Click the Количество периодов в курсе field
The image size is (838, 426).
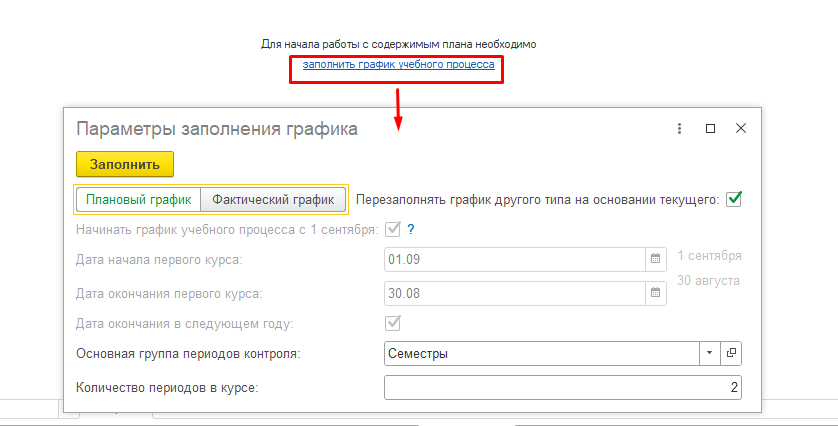(562, 388)
